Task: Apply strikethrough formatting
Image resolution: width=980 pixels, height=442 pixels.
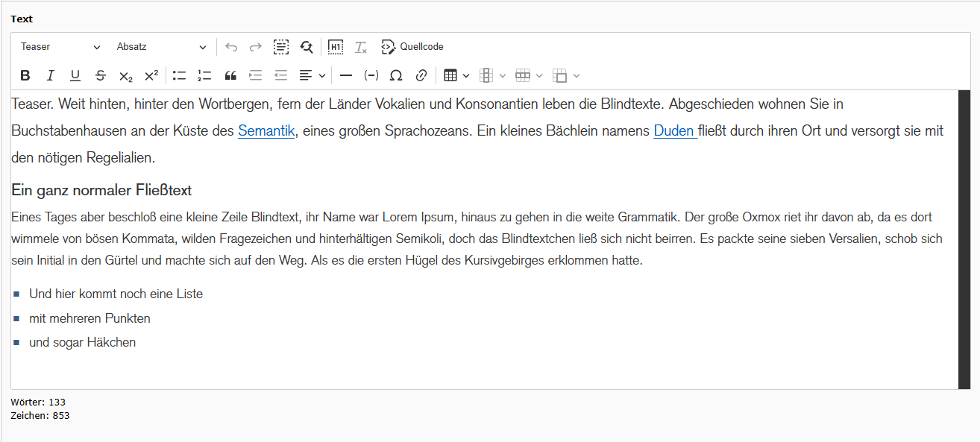Action: pos(100,75)
